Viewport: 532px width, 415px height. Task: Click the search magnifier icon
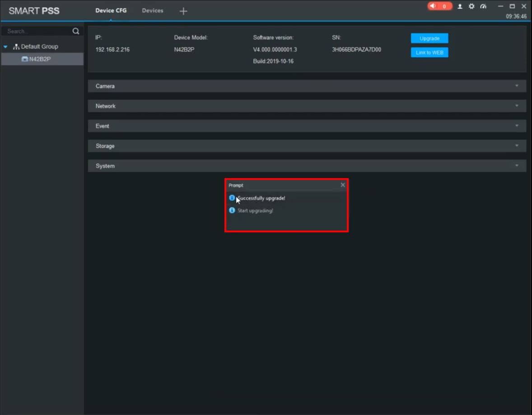[76, 31]
